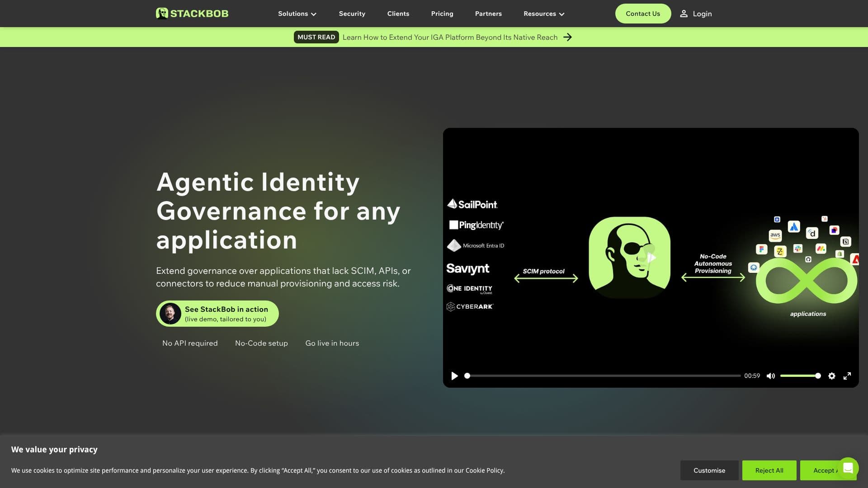Screen dimensions: 868x488
Task: Click the SailPoint logo in the video
Action: (x=472, y=204)
